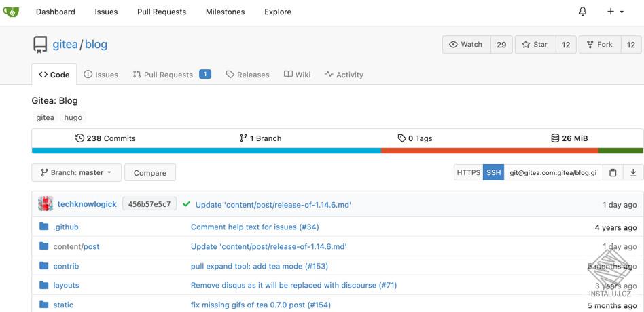Click the star count 12

click(x=566, y=45)
